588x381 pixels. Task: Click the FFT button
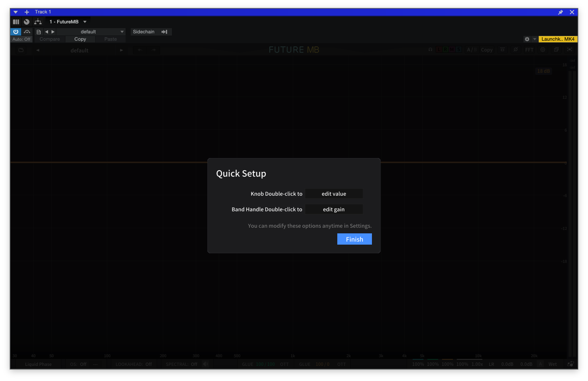pyautogui.click(x=529, y=50)
